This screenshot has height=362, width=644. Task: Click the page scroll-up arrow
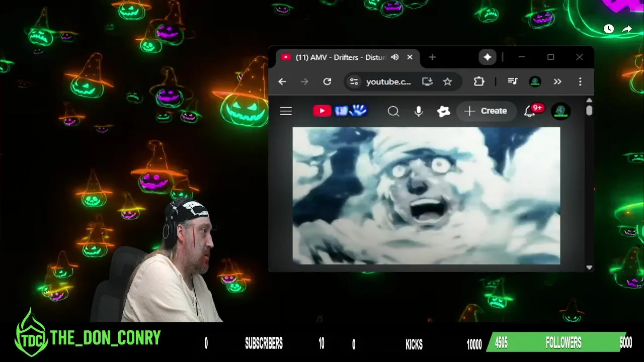pyautogui.click(x=589, y=101)
